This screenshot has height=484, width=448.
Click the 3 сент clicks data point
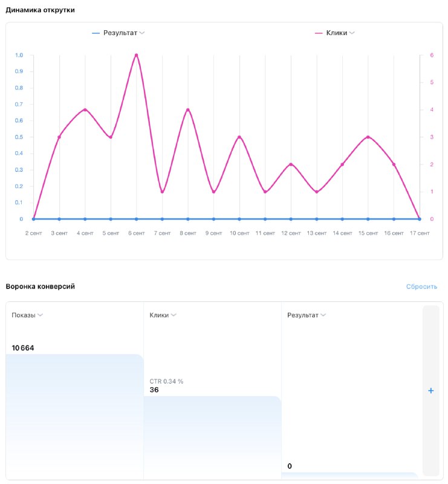[x=59, y=137]
